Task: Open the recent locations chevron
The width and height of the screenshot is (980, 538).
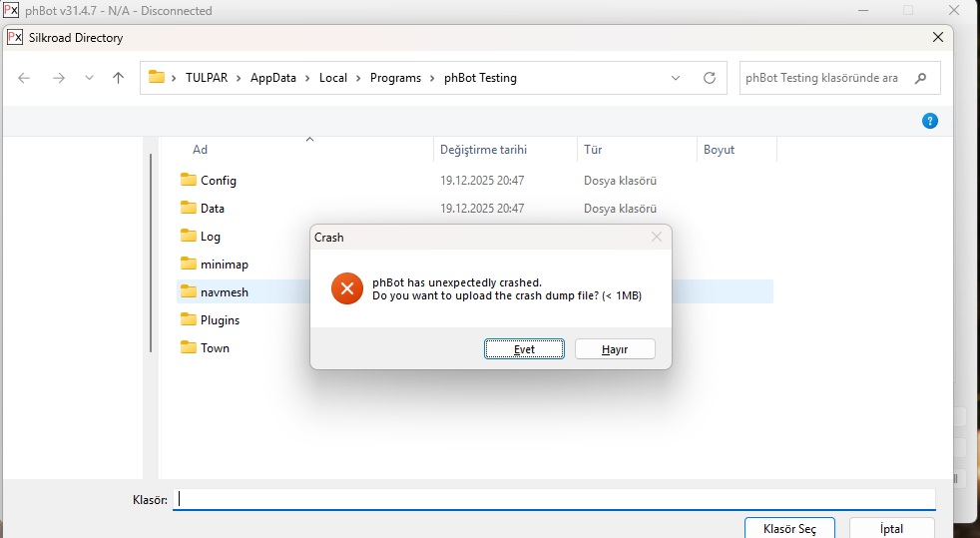Action: click(89, 78)
